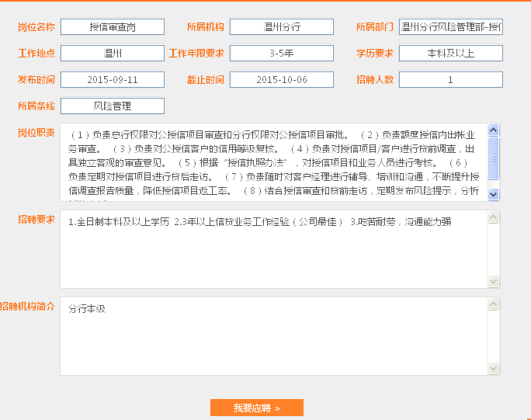
Task: Click the 所属条线 field showing 风险管理
Action: click(113, 106)
